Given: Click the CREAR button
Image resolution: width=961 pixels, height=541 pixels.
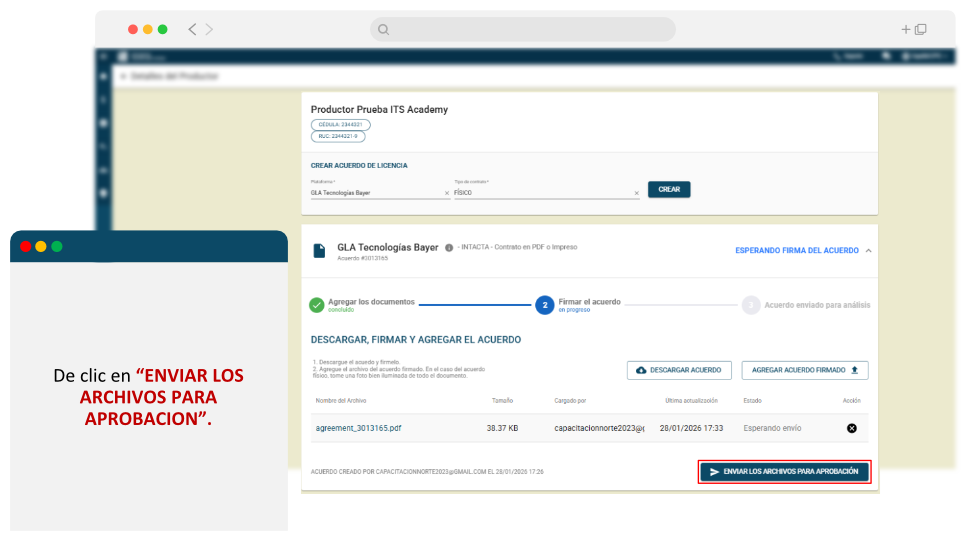Looking at the screenshot, I should [x=669, y=189].
